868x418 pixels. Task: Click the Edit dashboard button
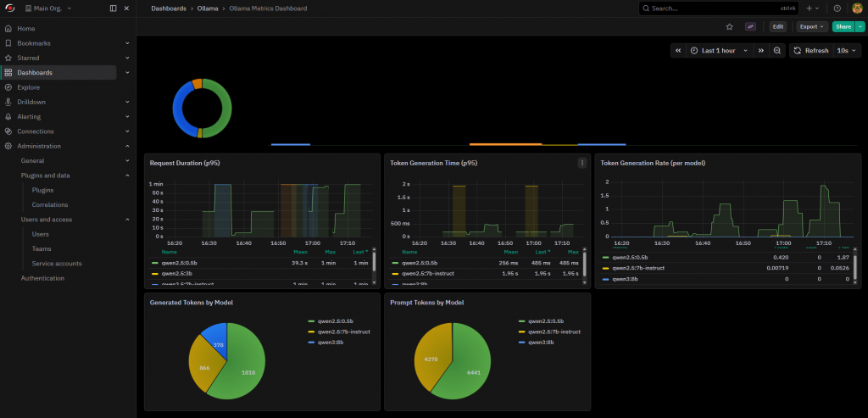click(777, 26)
